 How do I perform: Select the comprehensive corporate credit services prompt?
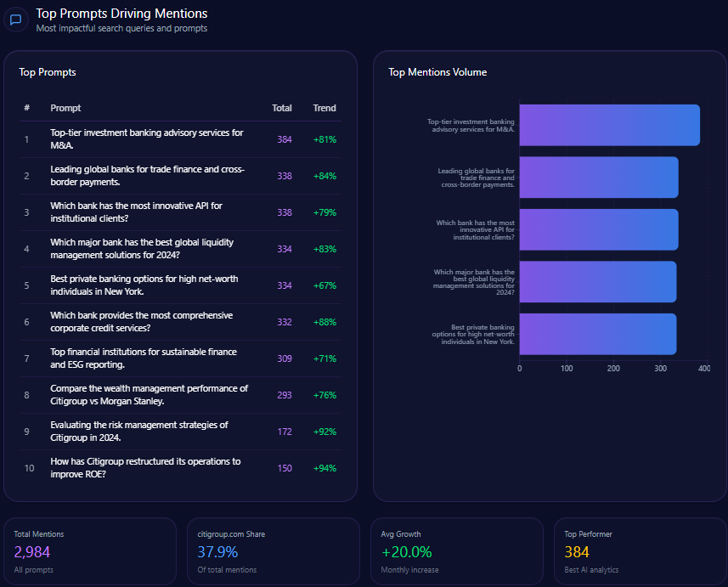[141, 322]
